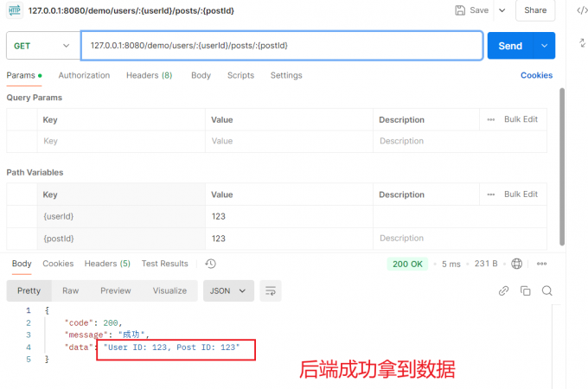Screen dimensions: 588x389
Task: Open the request Body tab
Action: point(201,75)
